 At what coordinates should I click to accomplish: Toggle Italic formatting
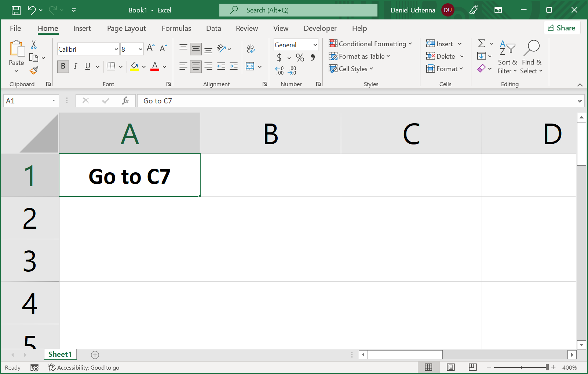75,66
